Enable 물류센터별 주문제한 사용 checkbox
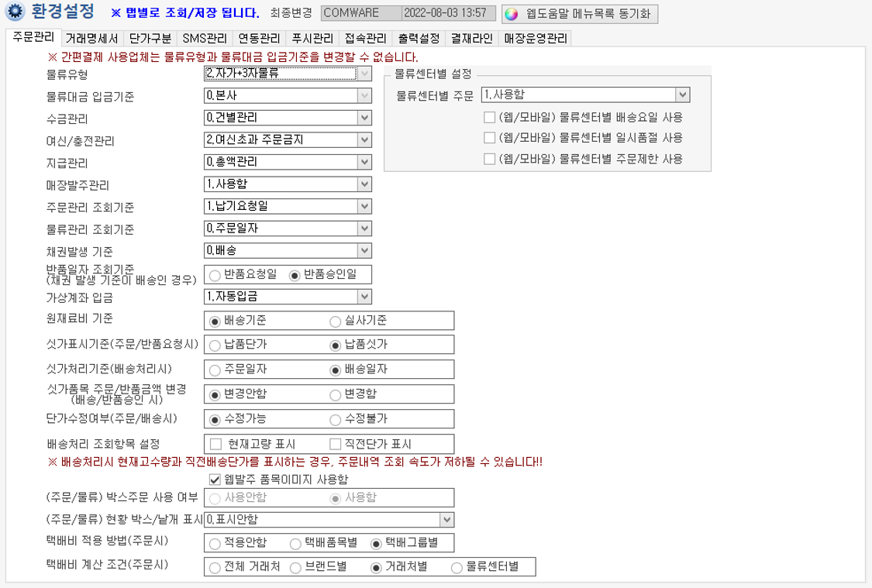The height and width of the screenshot is (588, 872). 489,159
